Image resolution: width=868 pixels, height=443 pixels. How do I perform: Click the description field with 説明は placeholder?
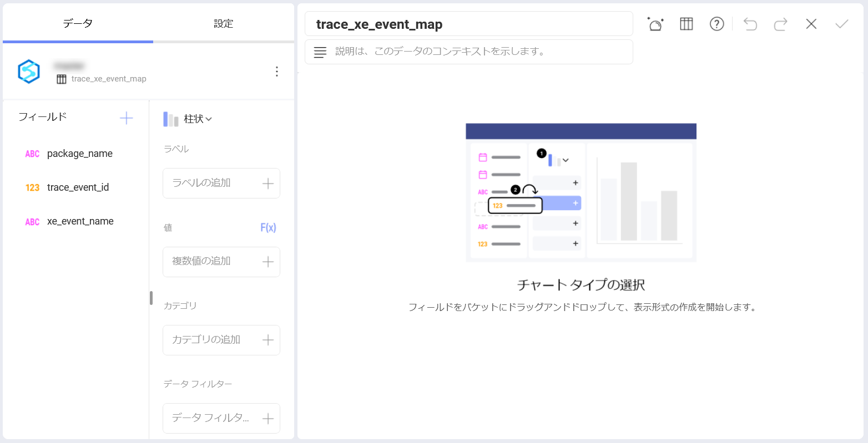pyautogui.click(x=469, y=52)
